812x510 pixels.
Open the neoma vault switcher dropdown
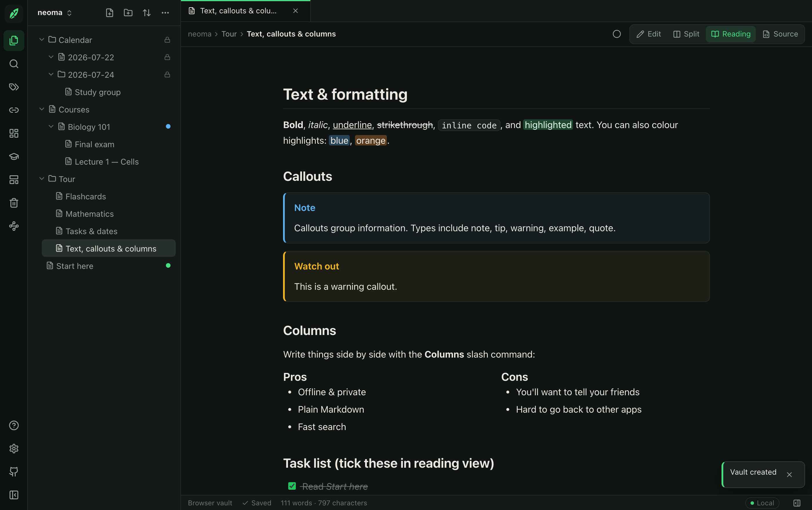coord(55,13)
